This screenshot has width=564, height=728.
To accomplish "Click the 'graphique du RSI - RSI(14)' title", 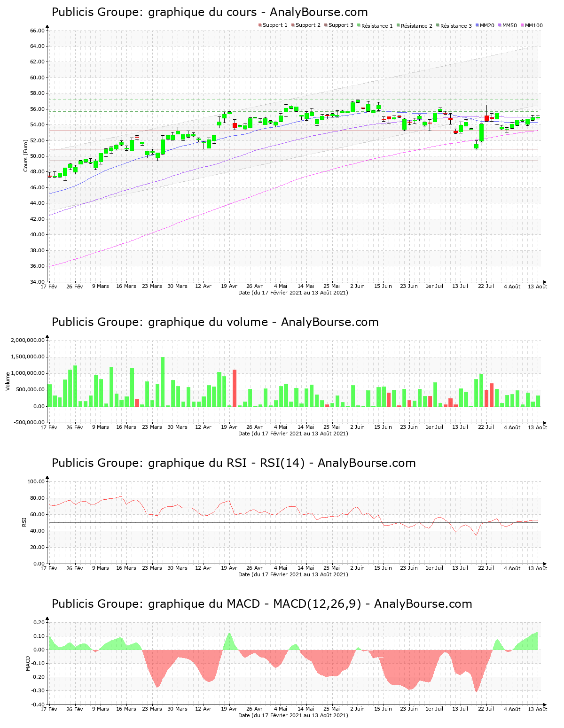I will click(x=234, y=463).
